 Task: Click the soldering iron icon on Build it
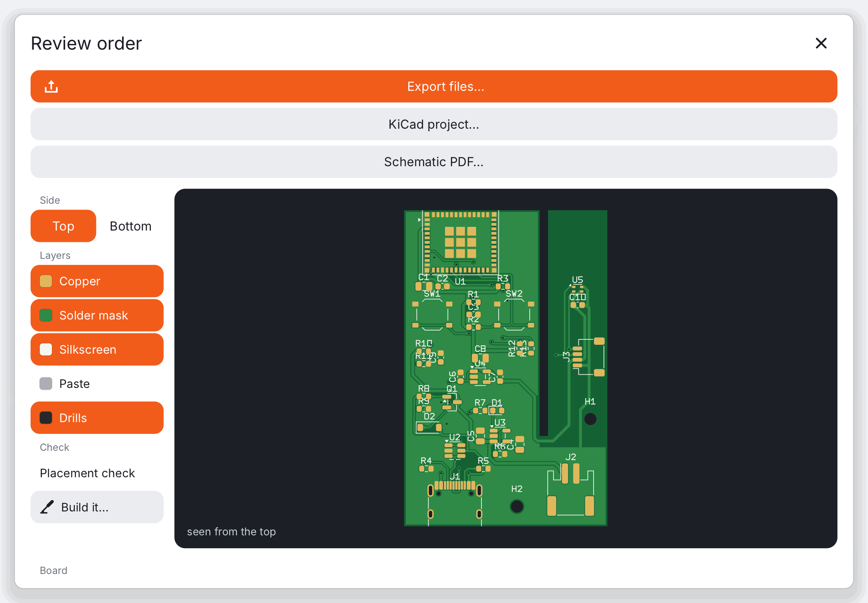47,507
